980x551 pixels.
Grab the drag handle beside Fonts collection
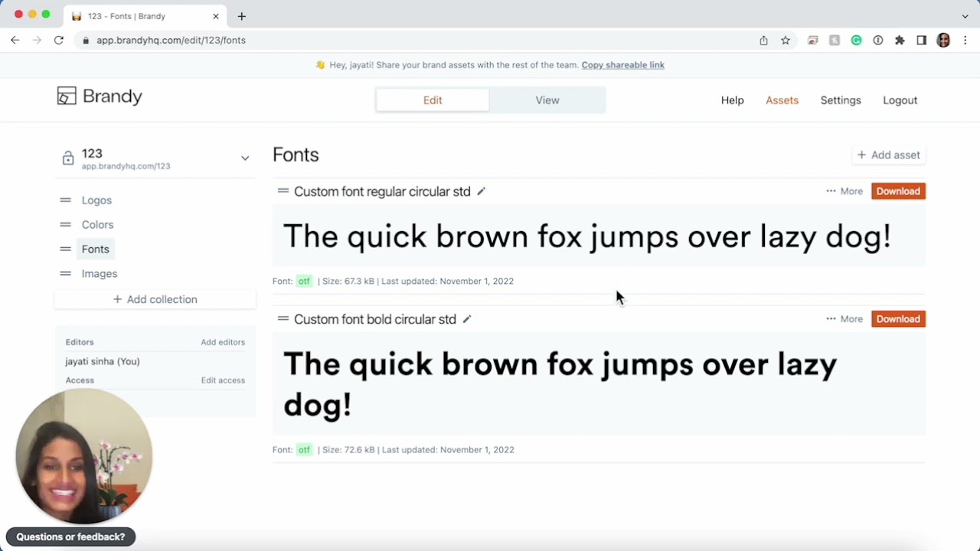65,249
